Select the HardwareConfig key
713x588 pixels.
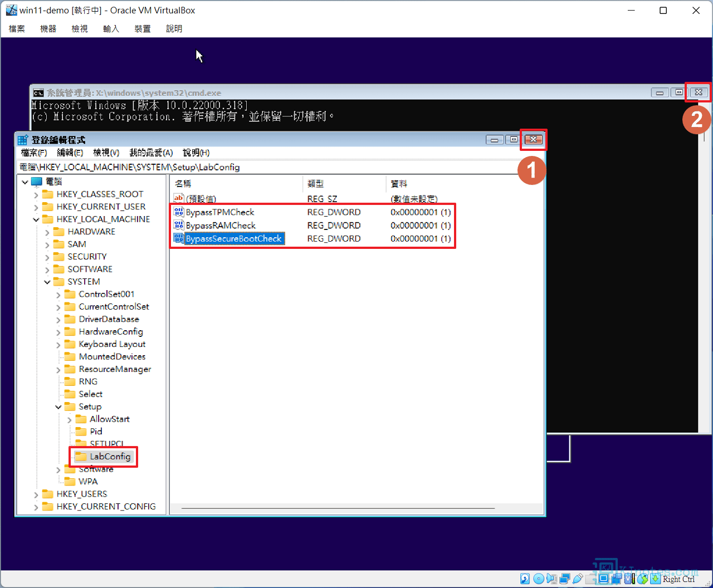[110, 331]
